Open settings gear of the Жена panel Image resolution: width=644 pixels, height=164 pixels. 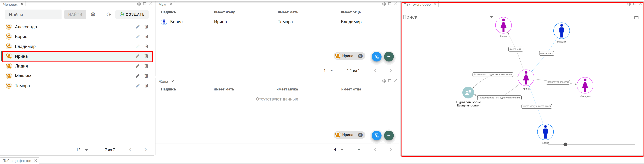[384, 81]
